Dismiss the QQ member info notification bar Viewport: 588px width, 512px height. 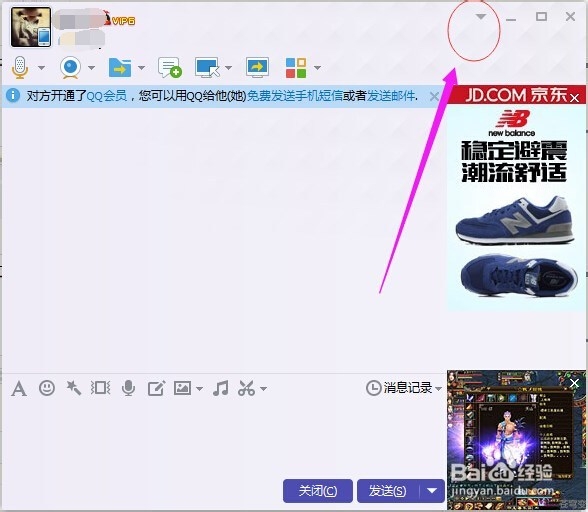[434, 97]
